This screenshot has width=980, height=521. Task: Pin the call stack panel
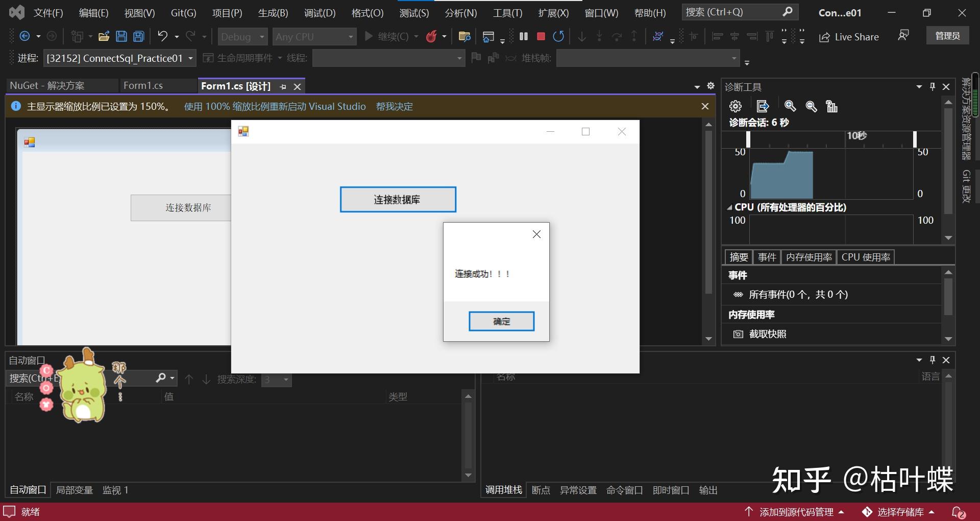pyautogui.click(x=933, y=360)
